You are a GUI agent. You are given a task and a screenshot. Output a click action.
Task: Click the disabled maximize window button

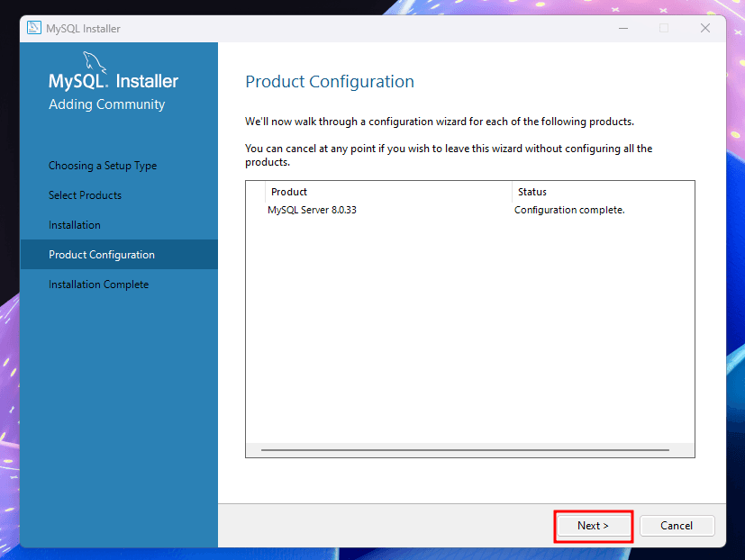[x=664, y=29]
